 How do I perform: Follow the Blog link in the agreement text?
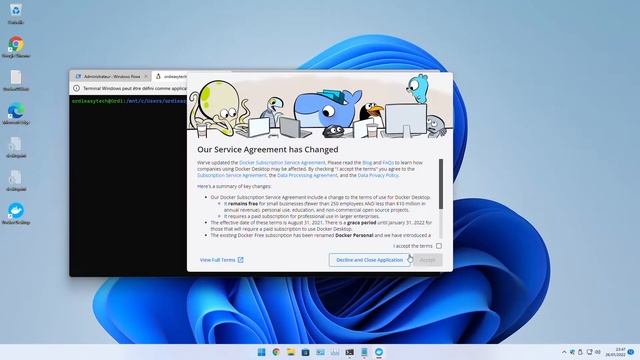tap(367, 162)
